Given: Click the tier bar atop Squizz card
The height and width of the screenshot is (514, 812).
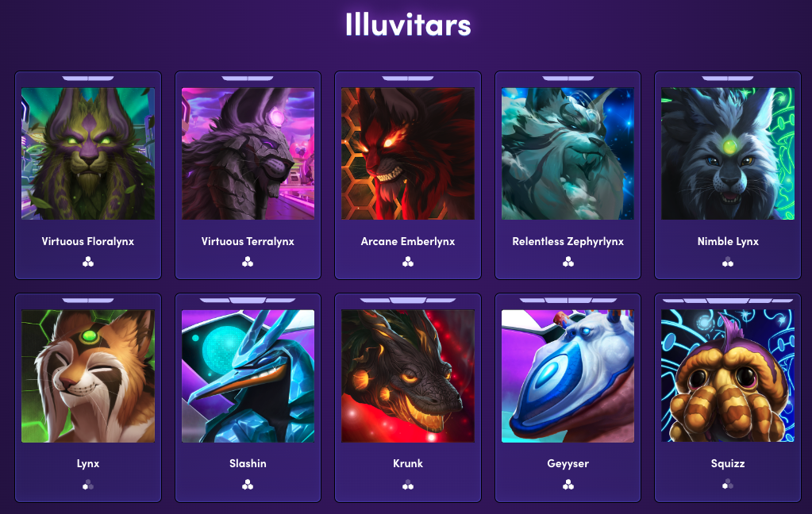Looking at the screenshot, I should (728, 300).
